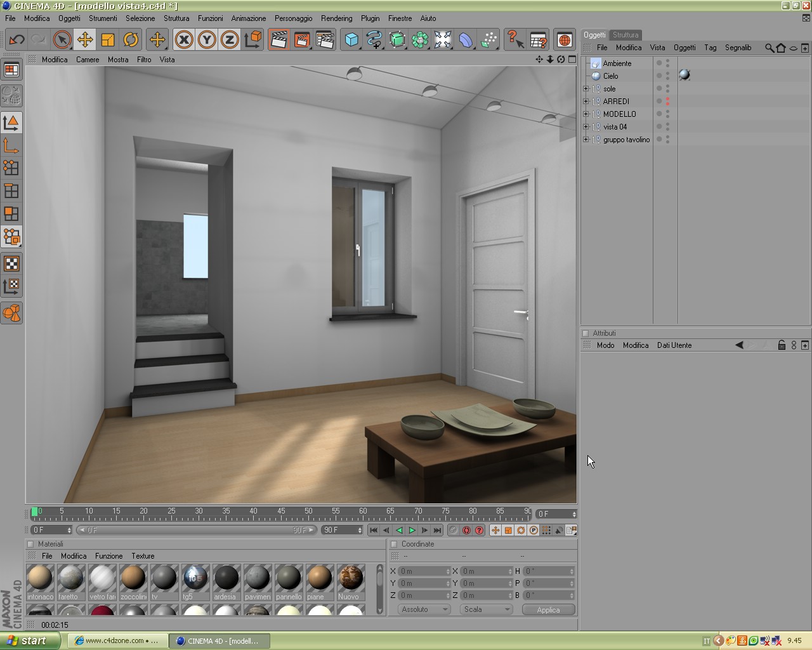Click the world coordinate system icon
This screenshot has width=812, height=650.
252,40
